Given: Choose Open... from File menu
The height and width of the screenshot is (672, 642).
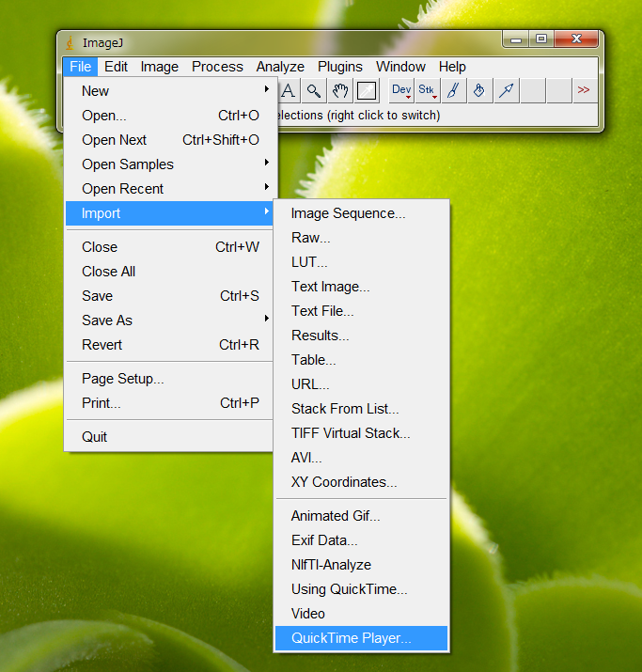Looking at the screenshot, I should click(169, 116).
